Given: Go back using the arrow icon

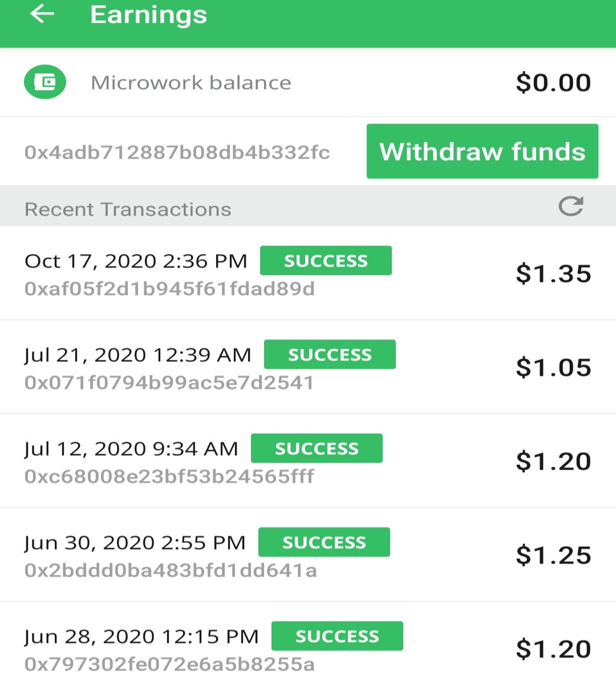Looking at the screenshot, I should [42, 14].
